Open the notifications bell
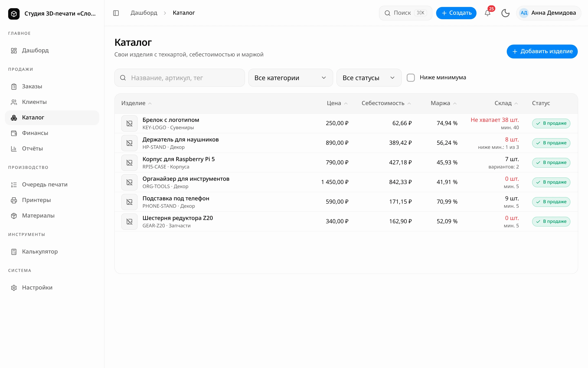 487,13
